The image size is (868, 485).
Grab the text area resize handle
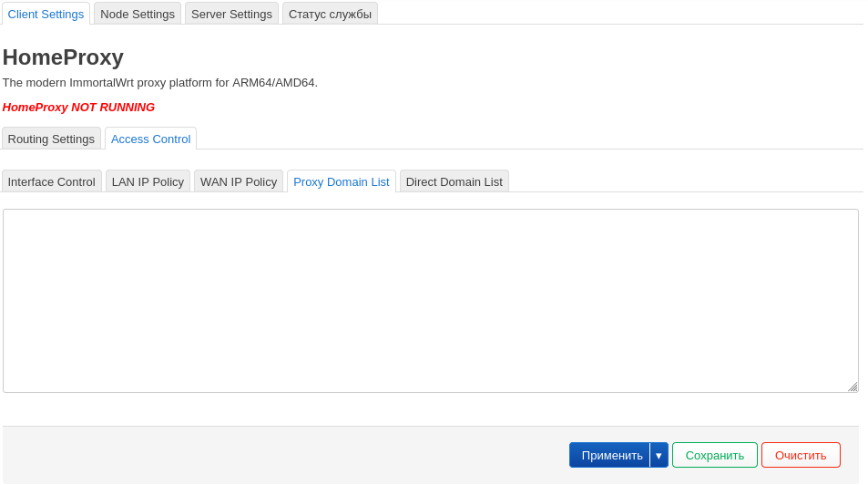coord(853,387)
